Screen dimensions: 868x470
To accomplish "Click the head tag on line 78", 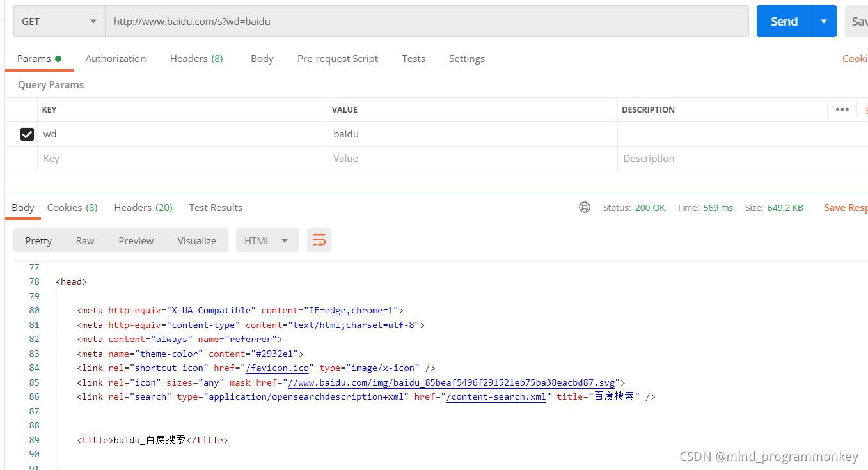I will click(71, 281).
